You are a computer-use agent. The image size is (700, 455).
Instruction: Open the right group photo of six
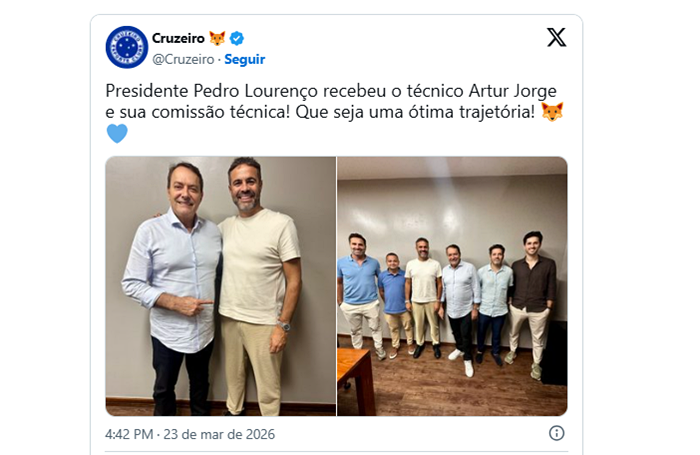tap(452, 286)
